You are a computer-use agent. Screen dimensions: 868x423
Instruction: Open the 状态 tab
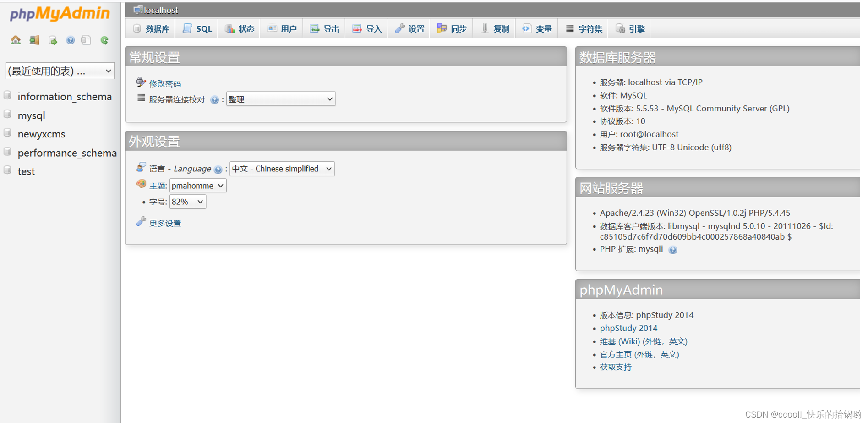pyautogui.click(x=239, y=29)
